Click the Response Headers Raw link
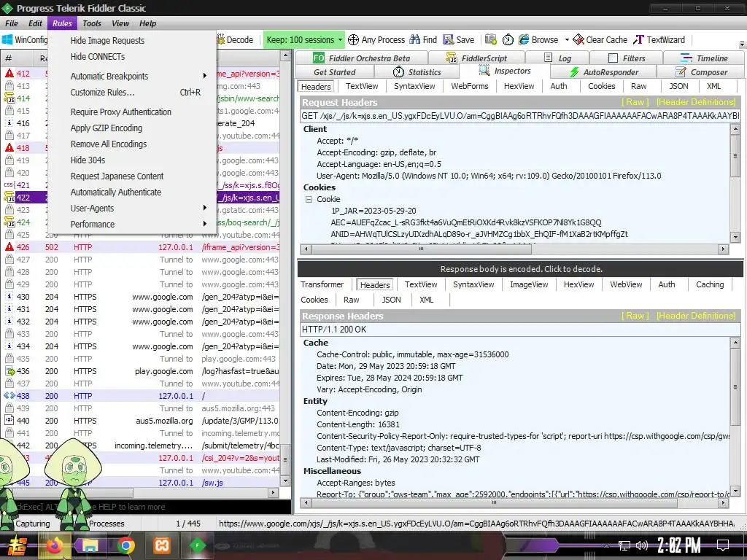This screenshot has height=560, width=747. (x=635, y=316)
